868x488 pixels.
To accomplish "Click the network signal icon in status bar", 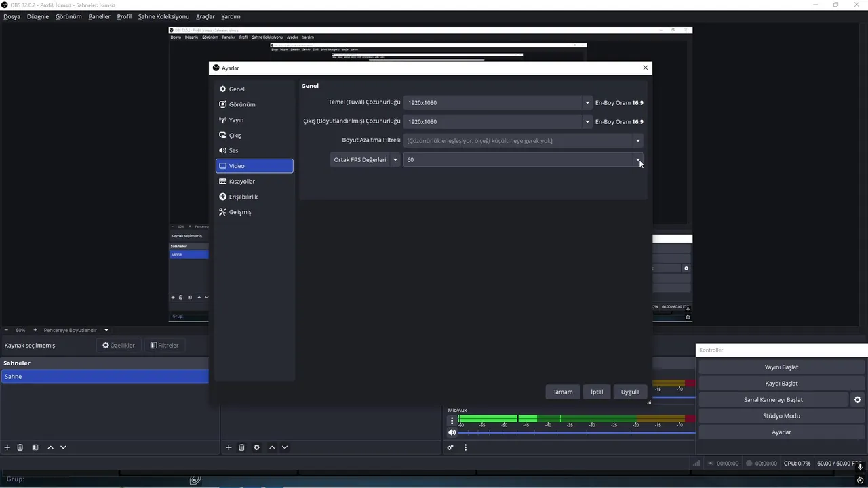I will 696,464.
